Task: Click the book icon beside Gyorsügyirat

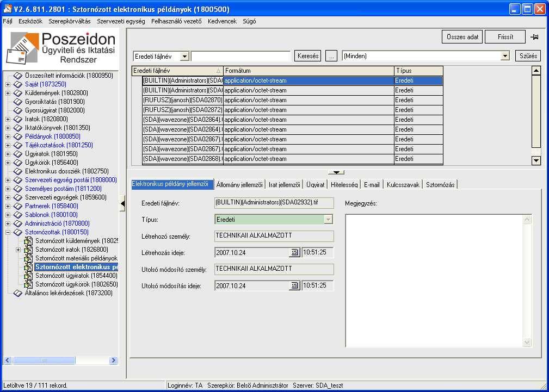Action: [x=18, y=110]
